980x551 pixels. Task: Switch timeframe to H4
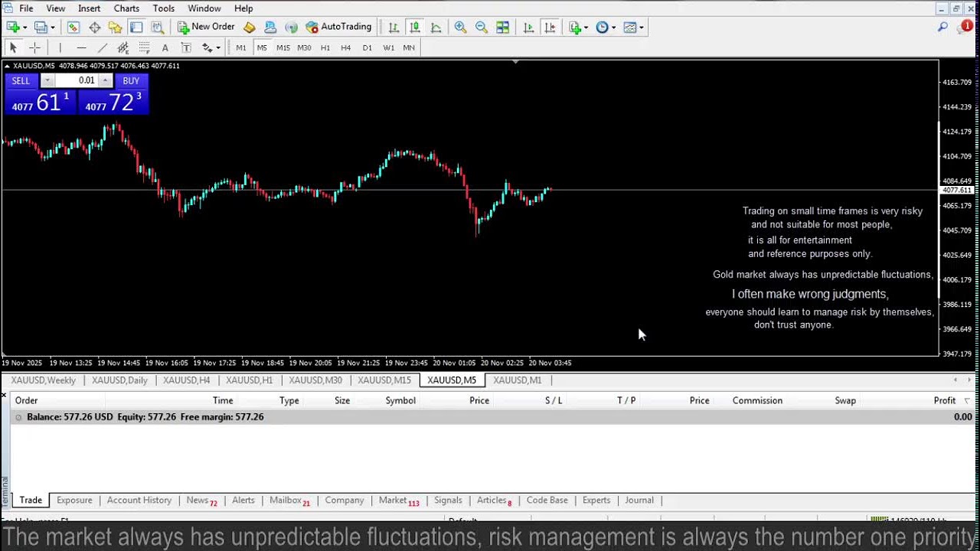pyautogui.click(x=346, y=47)
